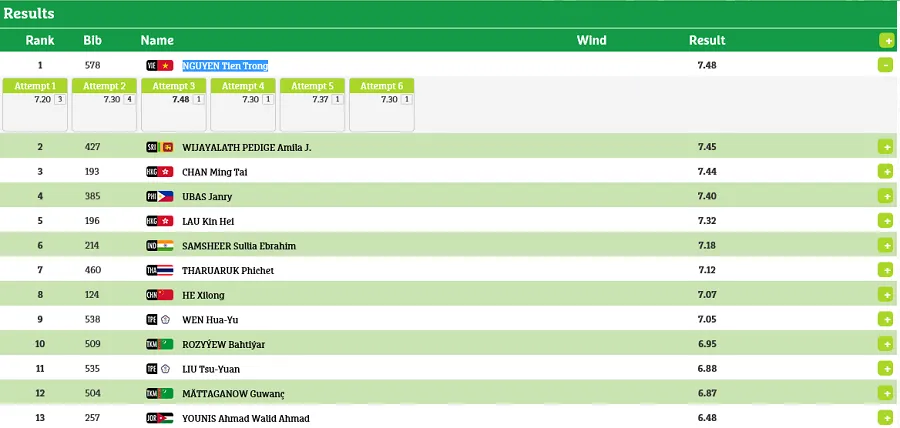Click Sri Lanka flag beside bib 427
900x428 pixels.
(168, 147)
